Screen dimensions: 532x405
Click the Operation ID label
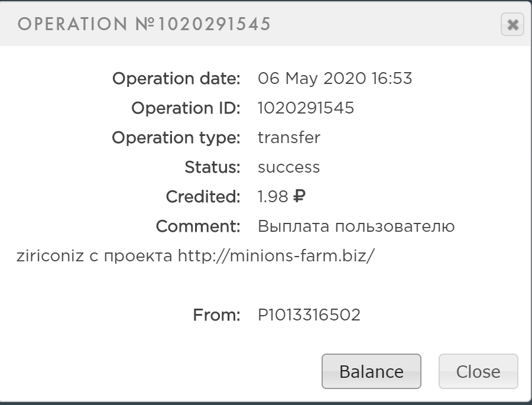click(186, 108)
